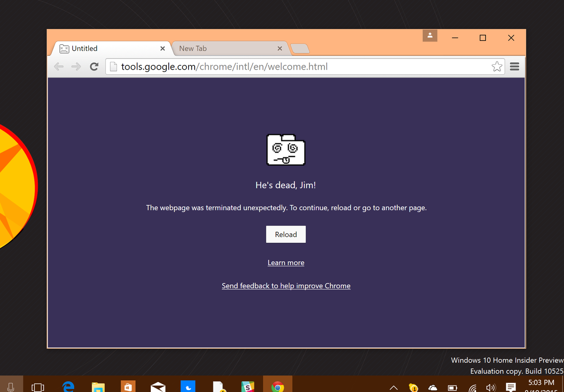This screenshot has width=564, height=392.
Task: Click the back navigation arrow
Action: point(58,66)
